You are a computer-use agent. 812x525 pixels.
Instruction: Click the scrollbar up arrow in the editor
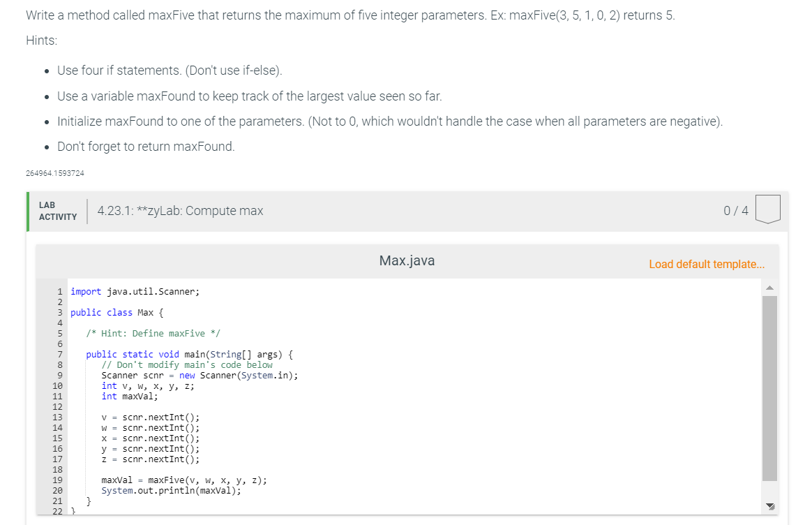769,286
